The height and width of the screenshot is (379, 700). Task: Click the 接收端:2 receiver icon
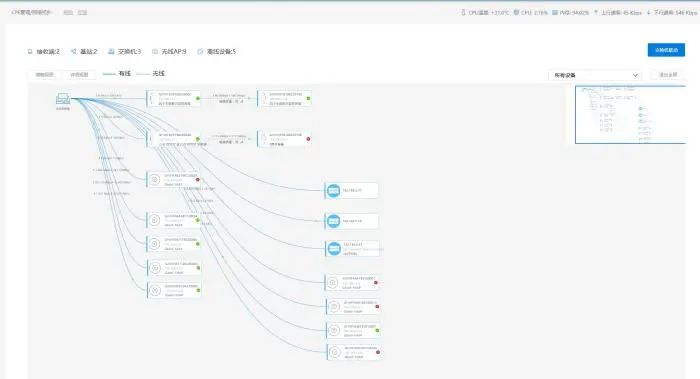30,52
